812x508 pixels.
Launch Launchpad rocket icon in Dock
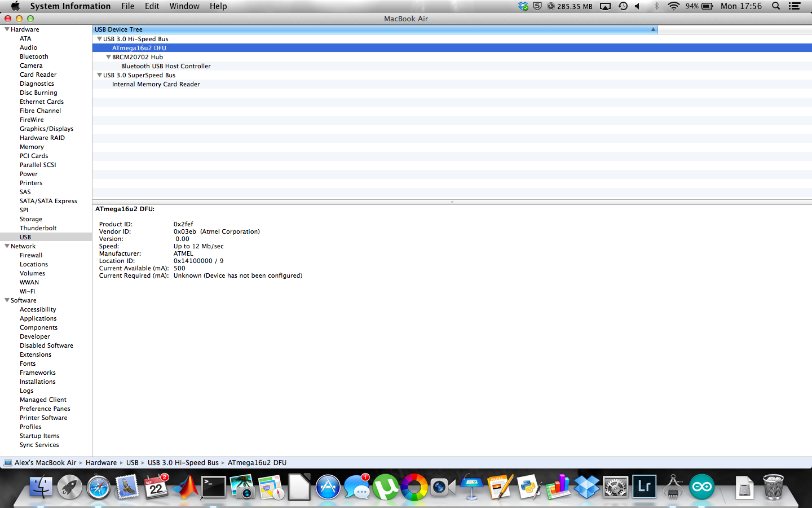coord(69,487)
